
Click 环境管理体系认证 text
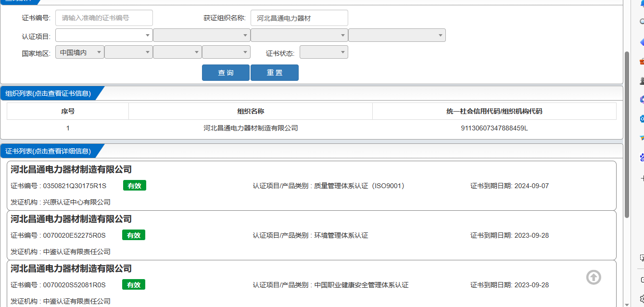tap(341, 235)
